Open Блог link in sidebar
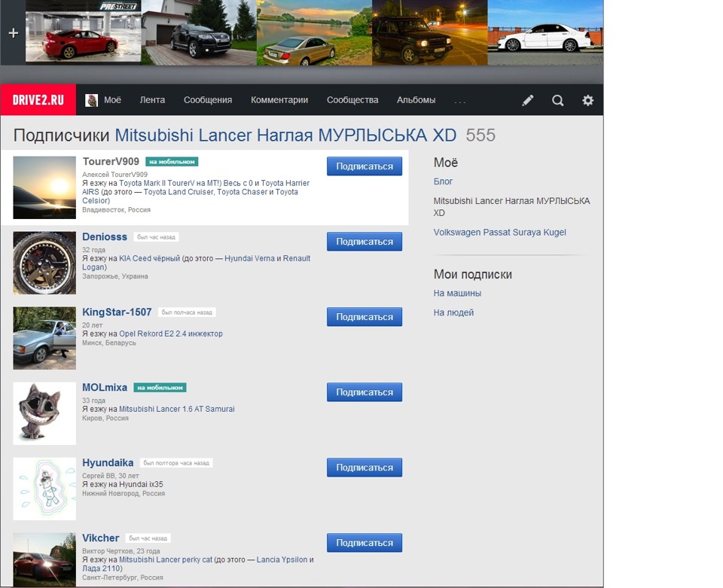 coord(443,181)
